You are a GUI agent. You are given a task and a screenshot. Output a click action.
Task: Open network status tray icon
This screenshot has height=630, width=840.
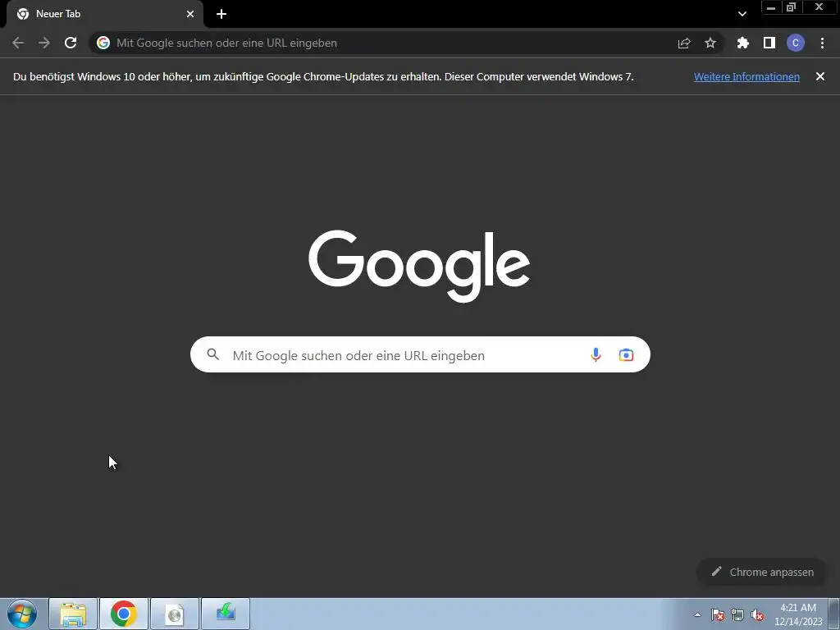pyautogui.click(x=737, y=614)
